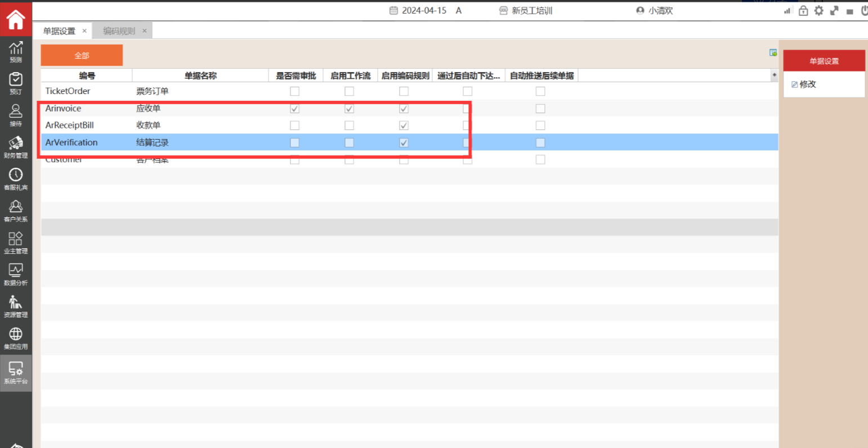The width and height of the screenshot is (868, 448).
Task: Open the 客户关系 customer relations module
Action: pos(16,211)
